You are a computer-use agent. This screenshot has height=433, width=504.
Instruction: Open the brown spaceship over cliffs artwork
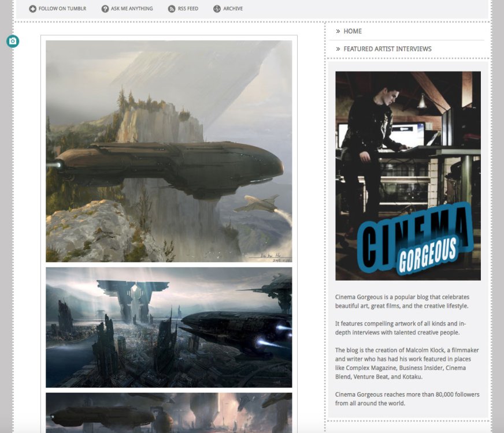(169, 151)
